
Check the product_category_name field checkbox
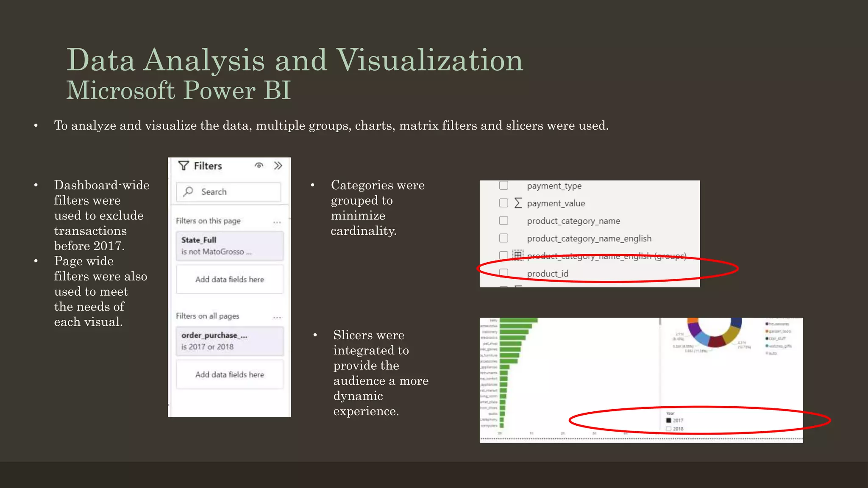(x=504, y=221)
